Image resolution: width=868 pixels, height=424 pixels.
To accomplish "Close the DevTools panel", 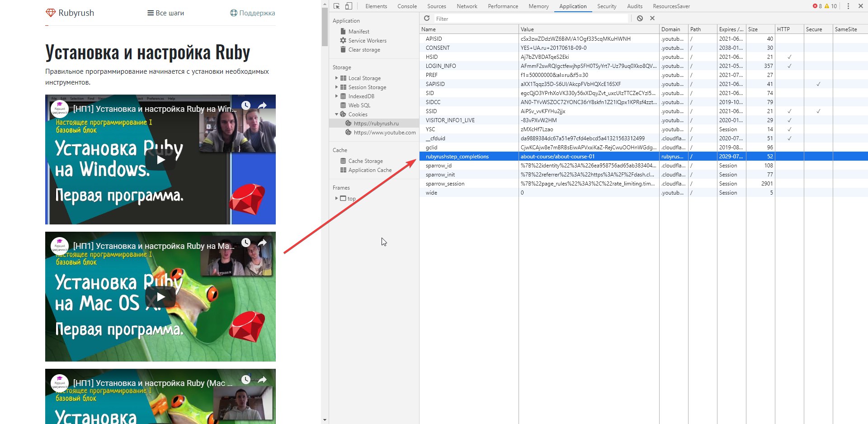I will point(861,6).
